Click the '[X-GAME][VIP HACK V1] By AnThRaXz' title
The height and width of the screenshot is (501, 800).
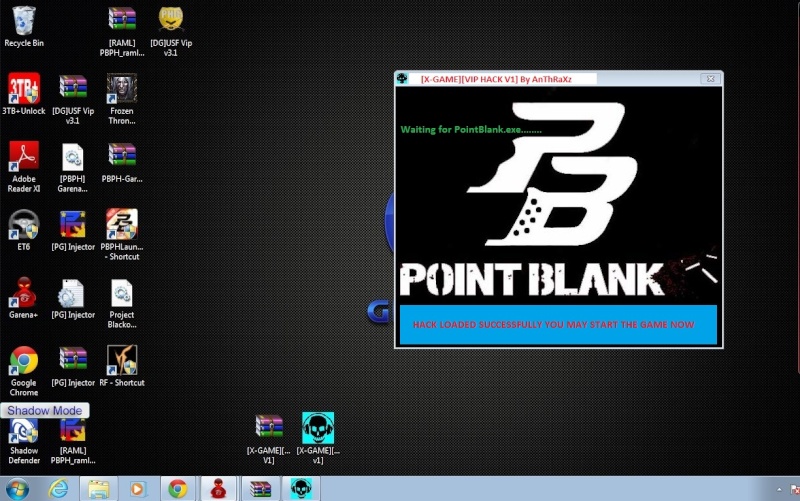click(x=496, y=79)
